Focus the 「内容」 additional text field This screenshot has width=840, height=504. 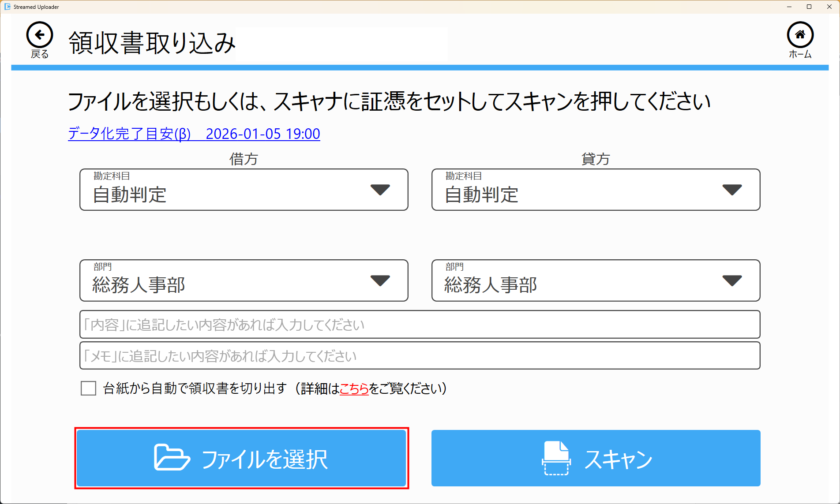[420, 325]
